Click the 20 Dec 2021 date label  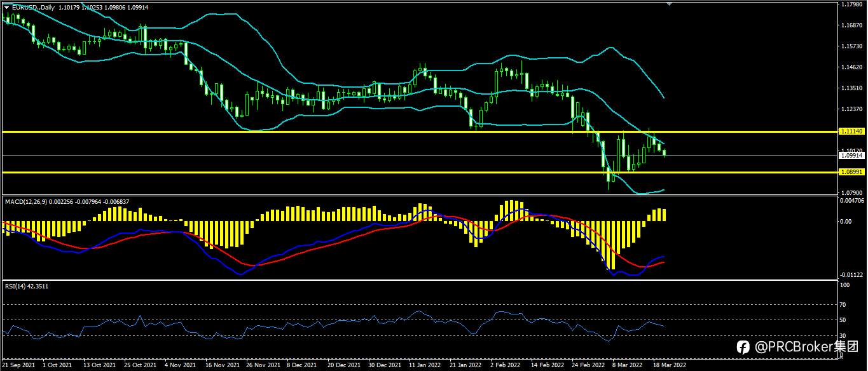343,365
